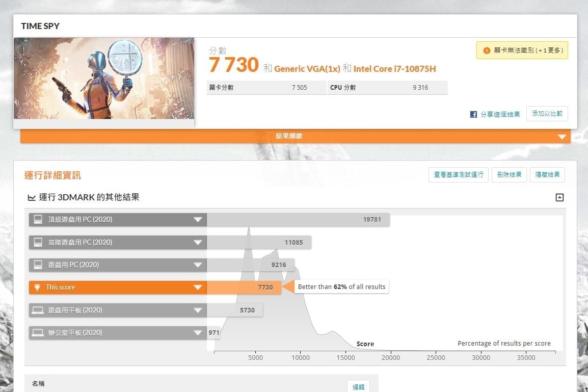Screen dimensions: 588x392
Task: Click the desktop icon for 遊戲用 PC (2020)
Action: (38, 265)
